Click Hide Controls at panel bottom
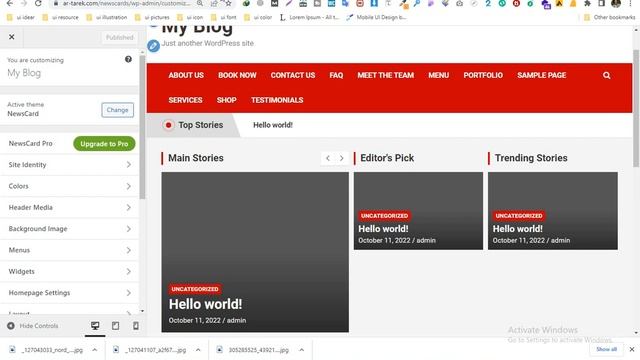The width and height of the screenshot is (640, 360). tap(33, 326)
